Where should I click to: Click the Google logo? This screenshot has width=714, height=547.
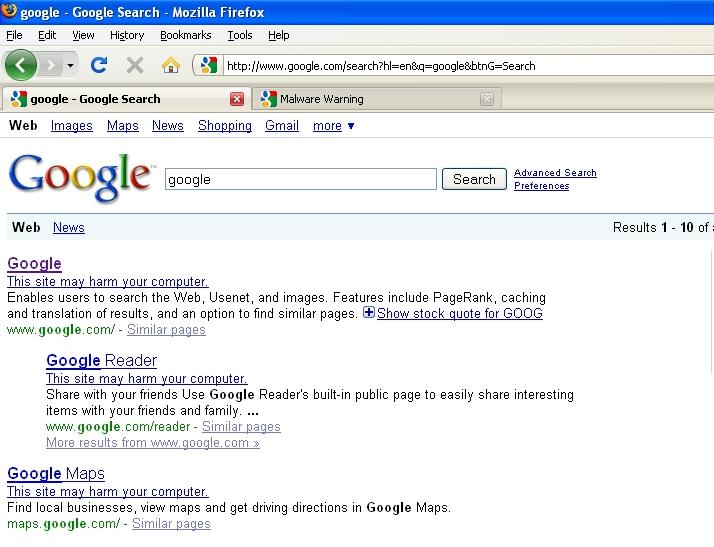pyautogui.click(x=80, y=178)
